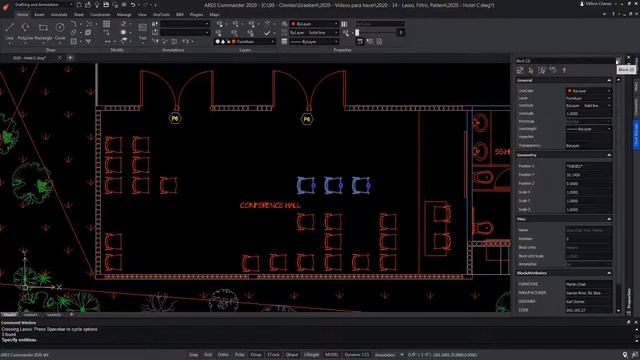640x360 pixels.
Task: Click the Undo arrow icon
Action: (133, 5)
